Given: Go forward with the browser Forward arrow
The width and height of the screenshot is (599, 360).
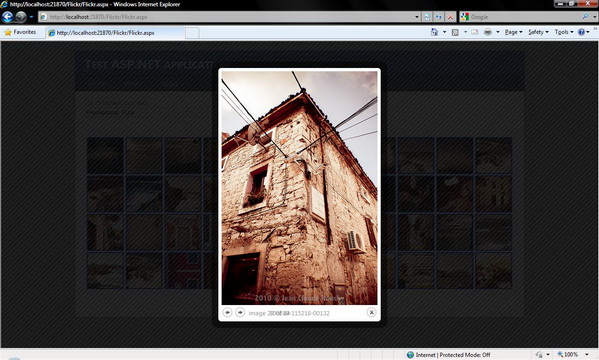Looking at the screenshot, I should (x=21, y=17).
